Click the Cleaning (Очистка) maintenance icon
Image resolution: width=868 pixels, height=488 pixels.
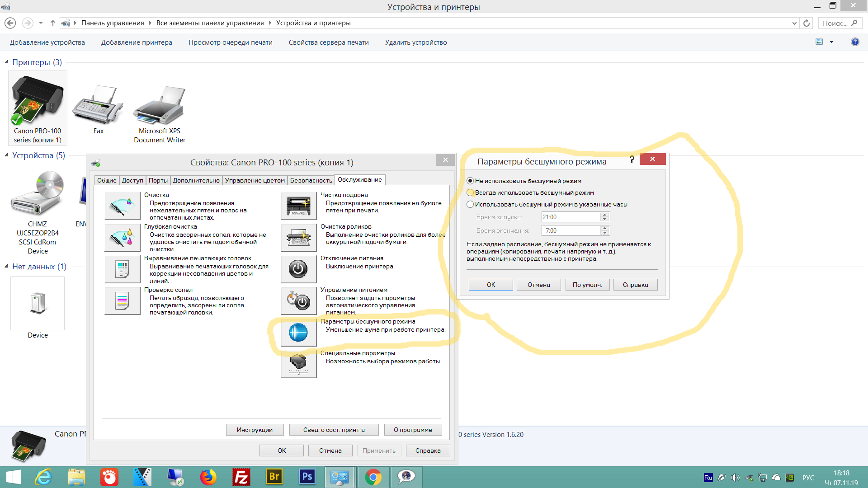(x=123, y=206)
